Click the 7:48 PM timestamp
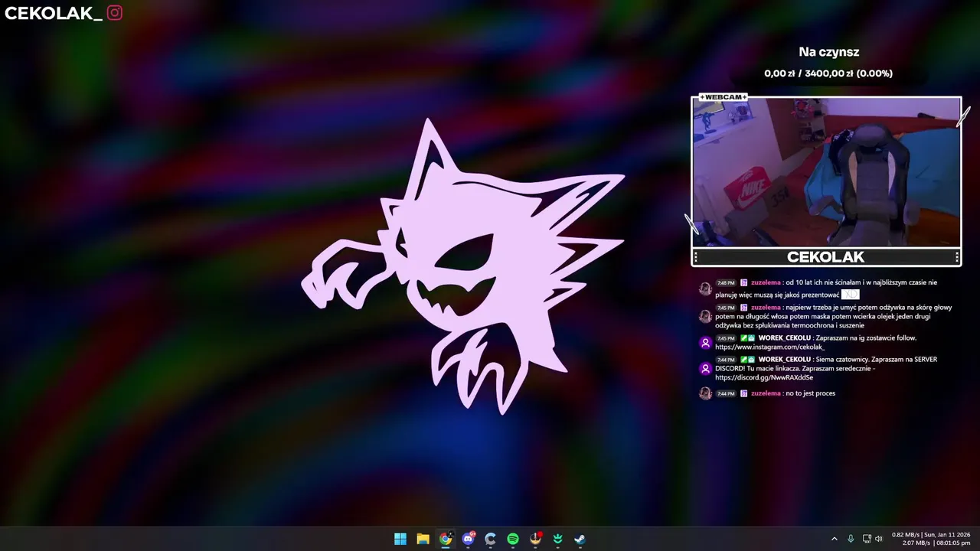The width and height of the screenshot is (980, 551). tap(726, 283)
